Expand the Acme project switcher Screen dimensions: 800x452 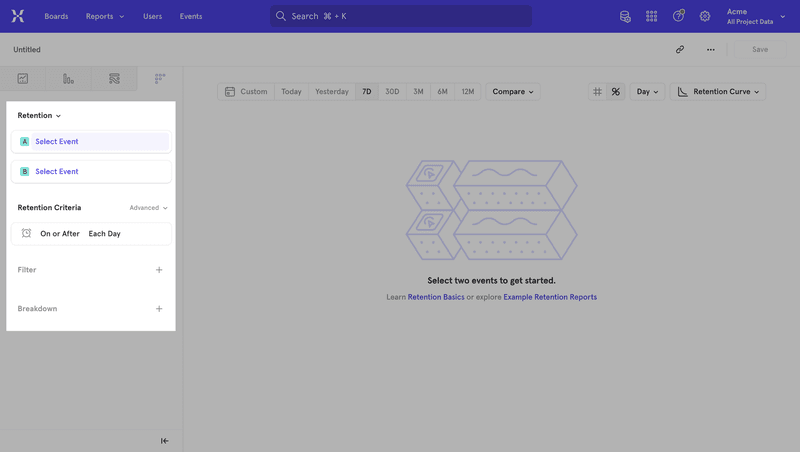click(756, 16)
